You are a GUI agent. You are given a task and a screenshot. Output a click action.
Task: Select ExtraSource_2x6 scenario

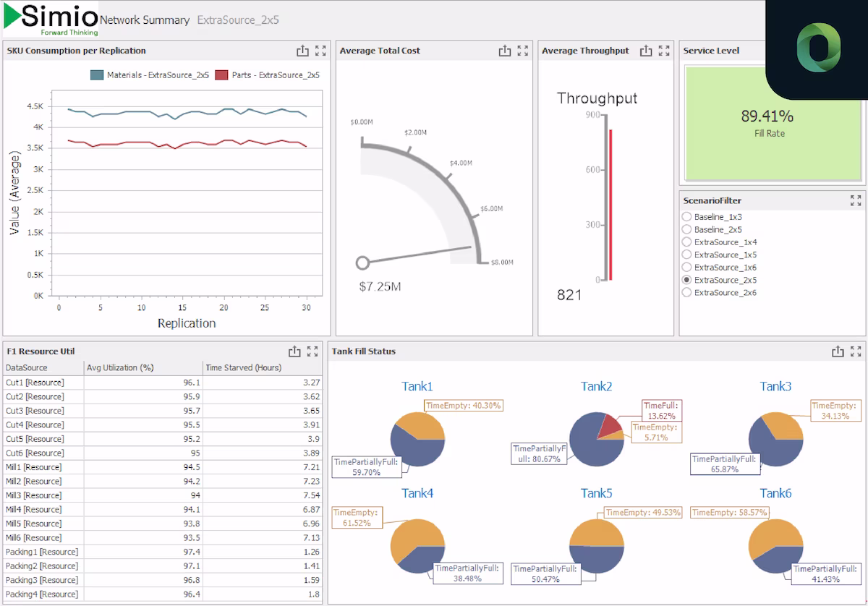[687, 292]
